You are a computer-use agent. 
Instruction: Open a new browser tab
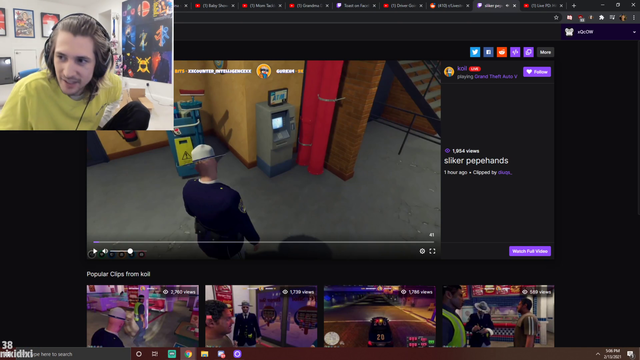point(573,6)
